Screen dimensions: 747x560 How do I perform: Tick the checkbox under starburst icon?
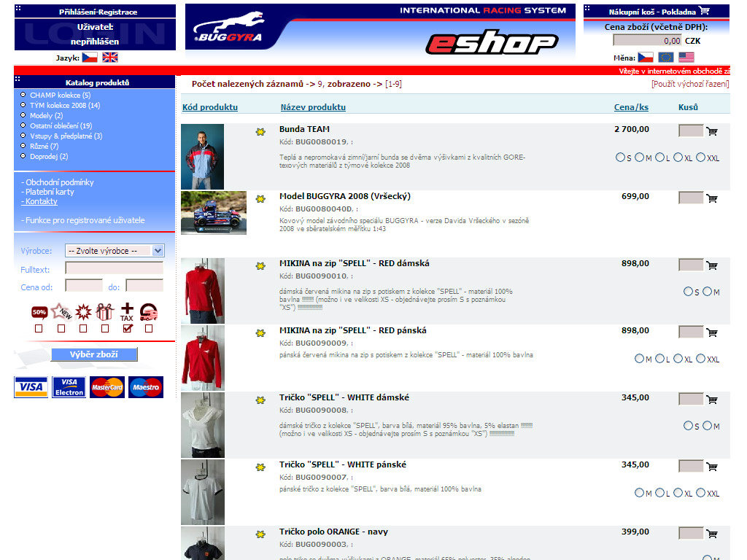point(83,329)
